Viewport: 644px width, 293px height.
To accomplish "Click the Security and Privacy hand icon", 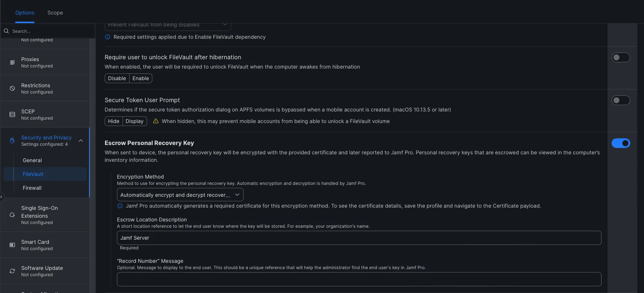I will (12, 141).
